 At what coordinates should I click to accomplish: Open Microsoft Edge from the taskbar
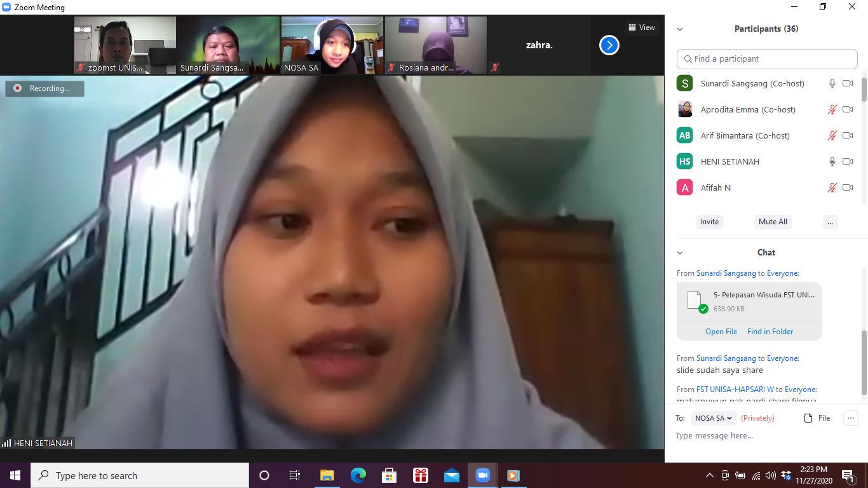pyautogui.click(x=358, y=475)
